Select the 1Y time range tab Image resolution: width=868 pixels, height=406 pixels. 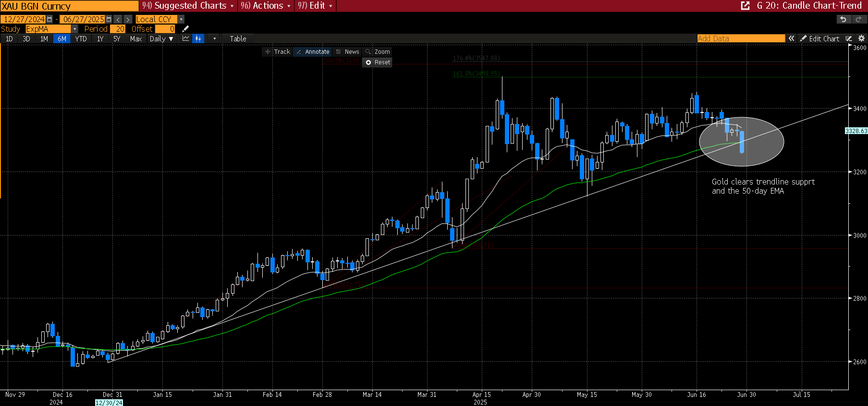100,38
